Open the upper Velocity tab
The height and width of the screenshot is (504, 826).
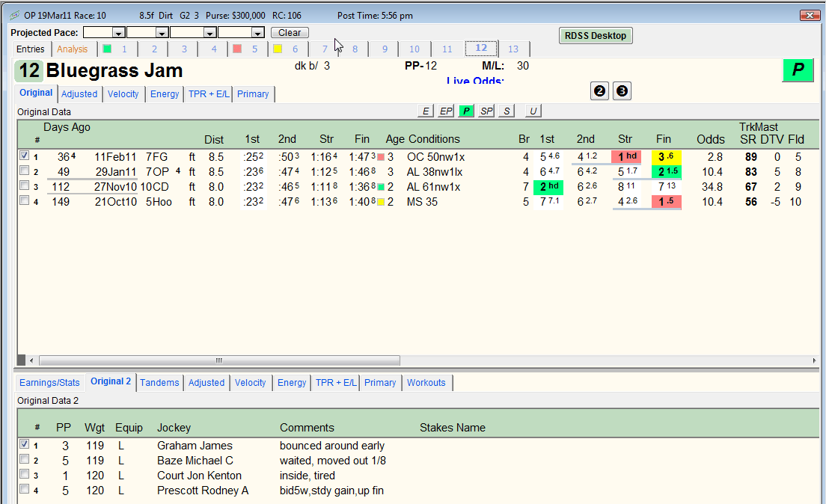coord(123,93)
